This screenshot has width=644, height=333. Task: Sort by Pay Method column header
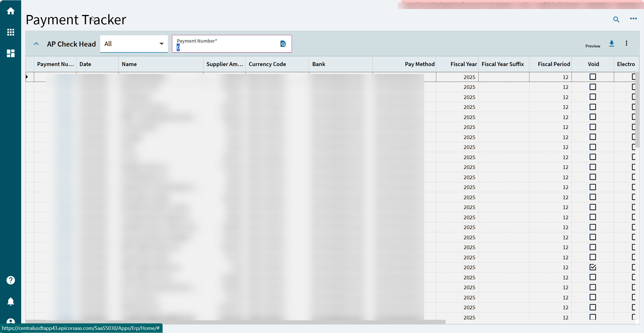(419, 64)
